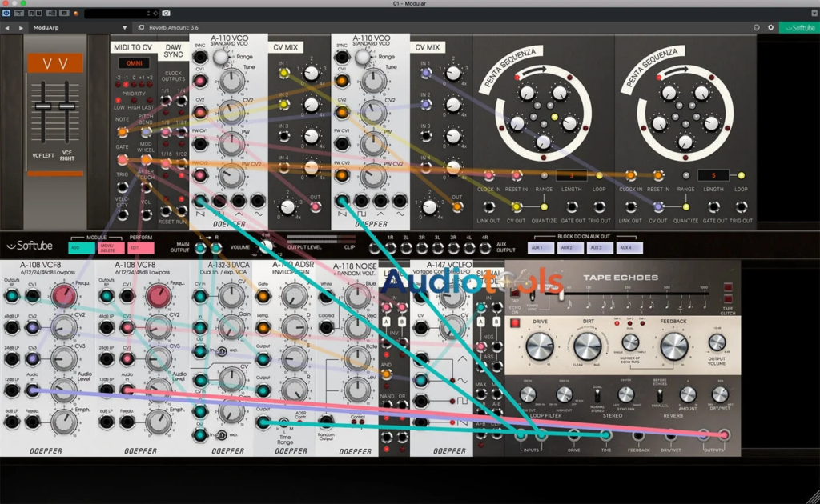Go to previous preset arrow
This screenshot has width=820, height=504.
[x=7, y=28]
